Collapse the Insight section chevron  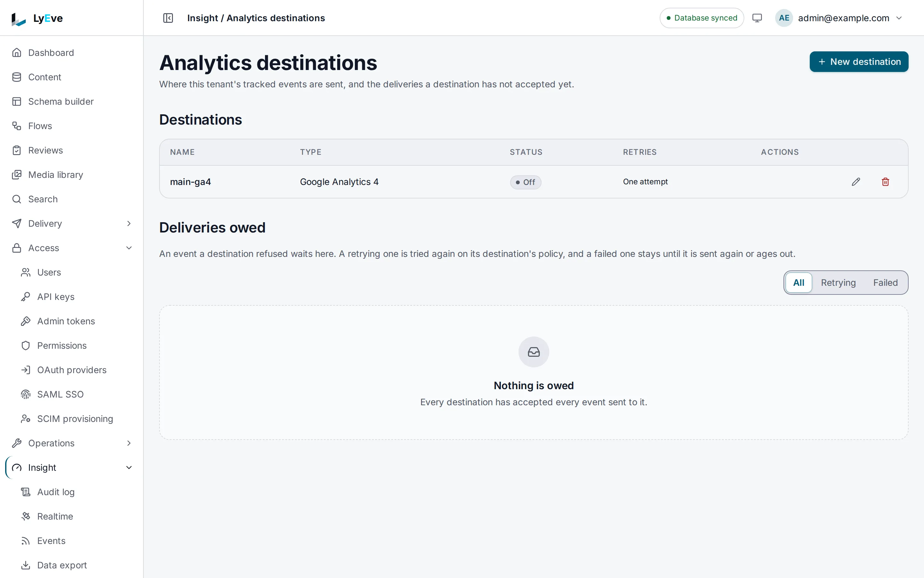(x=129, y=468)
